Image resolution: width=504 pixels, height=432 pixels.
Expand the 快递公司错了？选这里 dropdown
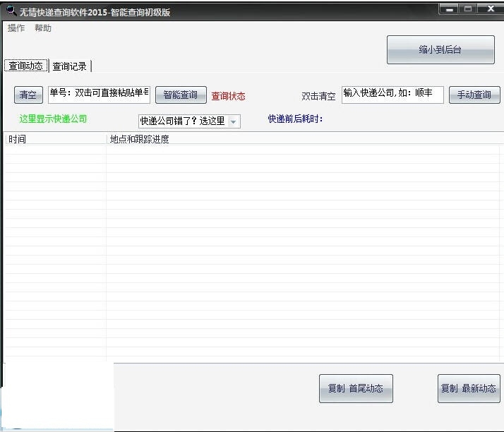pyautogui.click(x=233, y=121)
